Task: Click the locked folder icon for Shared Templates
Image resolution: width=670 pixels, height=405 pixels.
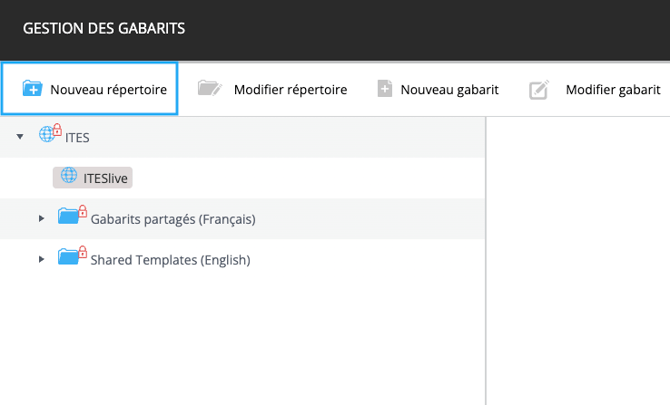Action: tap(72, 258)
